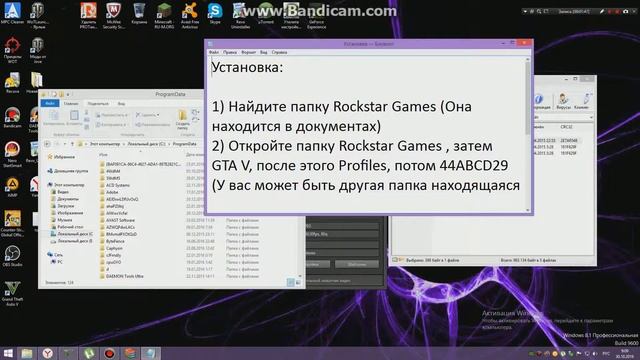Open the WinRAR books taskbar icon
640x360 pixels.
point(130,353)
